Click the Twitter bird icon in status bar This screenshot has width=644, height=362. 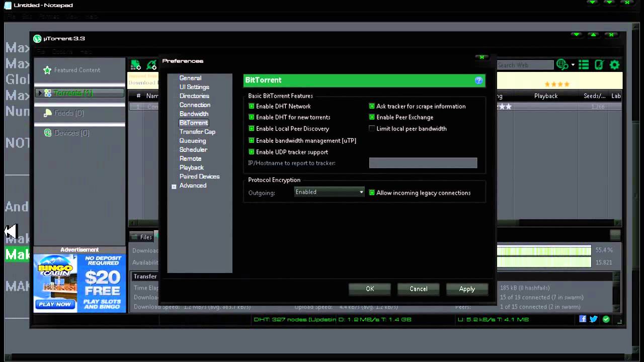(594, 319)
